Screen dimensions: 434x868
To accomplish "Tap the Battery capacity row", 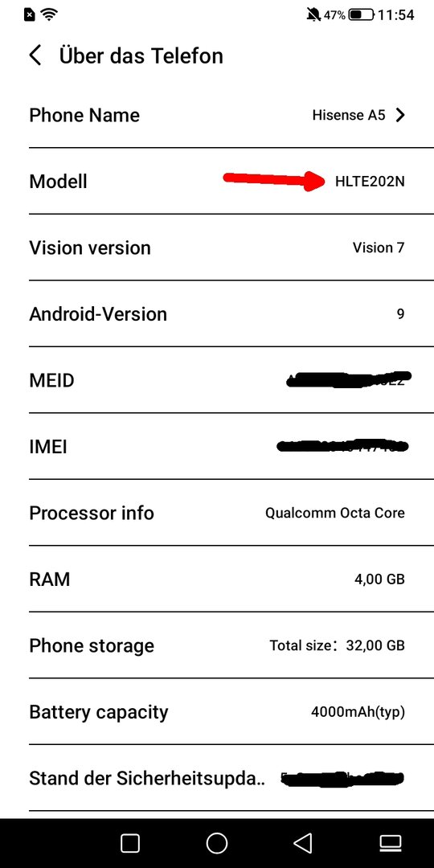I will pyautogui.click(x=217, y=712).
